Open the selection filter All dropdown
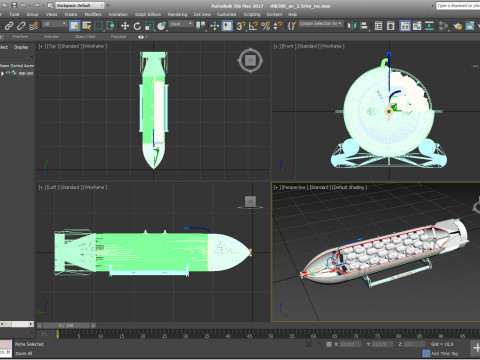The height and width of the screenshot is (360, 480). click(x=55, y=24)
